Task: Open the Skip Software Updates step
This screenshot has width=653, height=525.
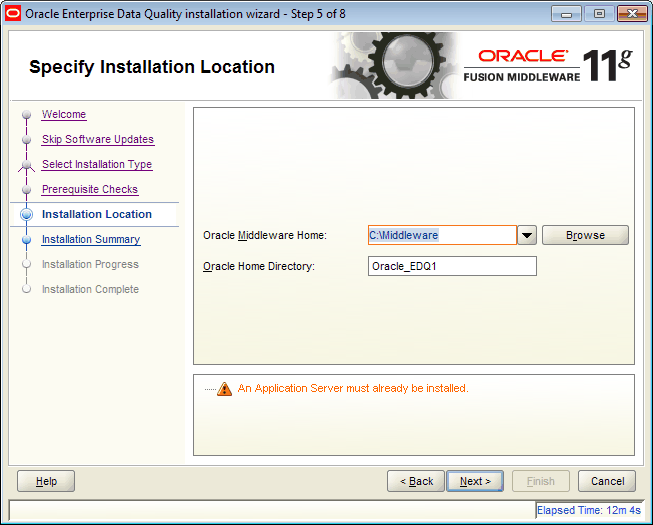Action: point(98,139)
